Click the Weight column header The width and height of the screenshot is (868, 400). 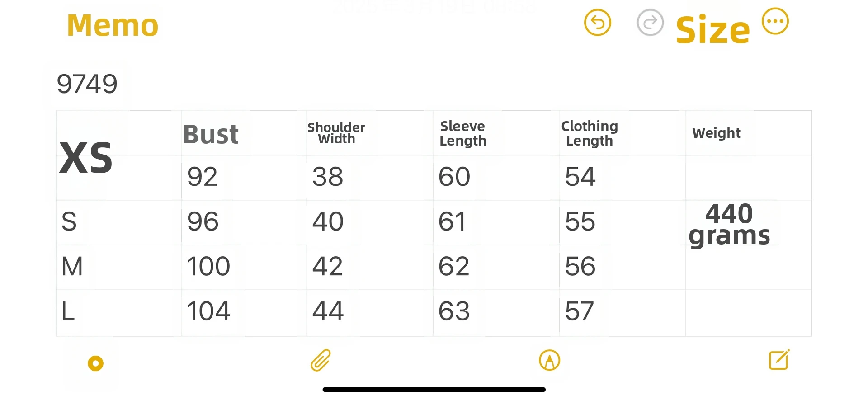(716, 133)
